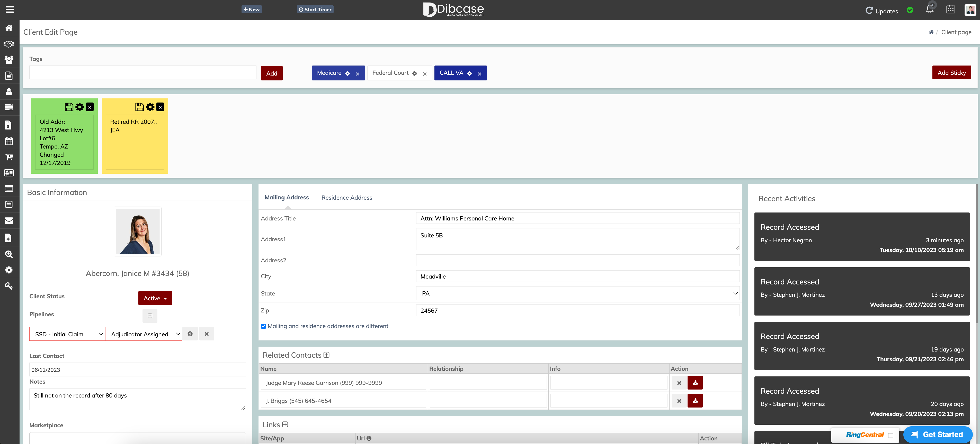
Task: Save the green sticky note via floppy icon
Action: tap(69, 107)
